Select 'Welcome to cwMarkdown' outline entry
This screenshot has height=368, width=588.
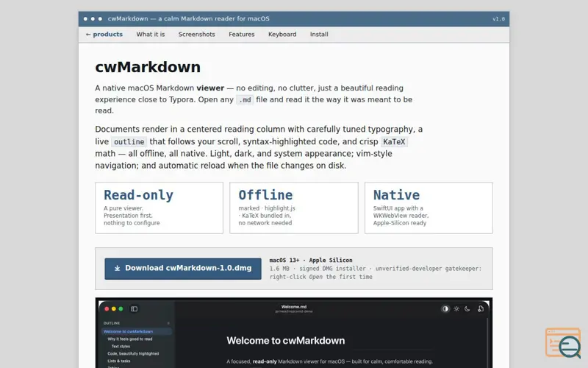tap(137, 332)
